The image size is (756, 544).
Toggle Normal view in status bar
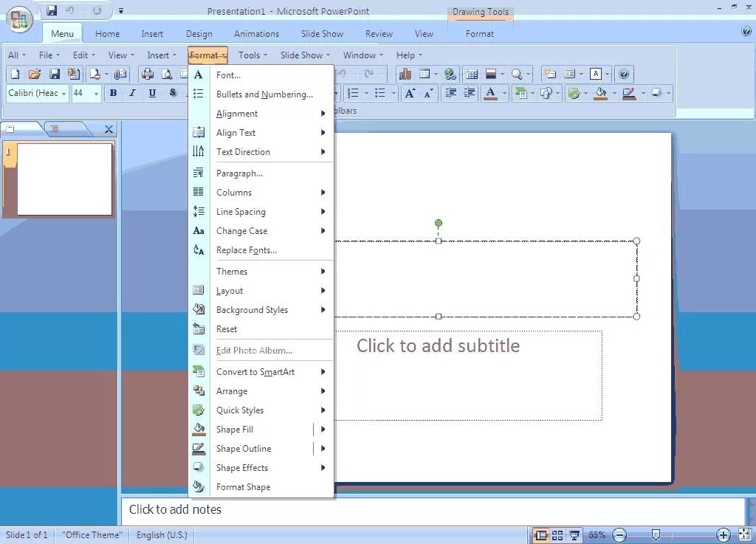click(541, 535)
